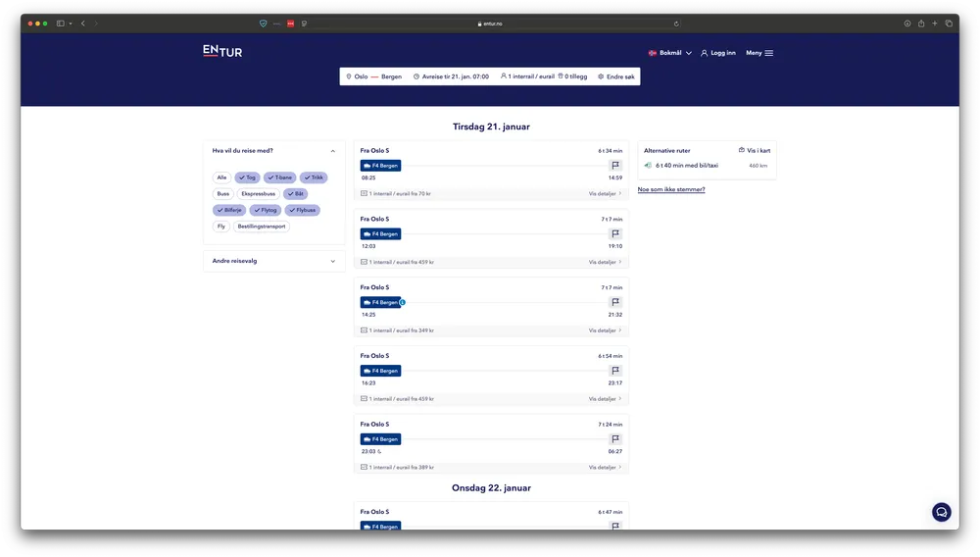The height and width of the screenshot is (557, 980).
Task: Click the Entur logo
Action: [222, 51]
